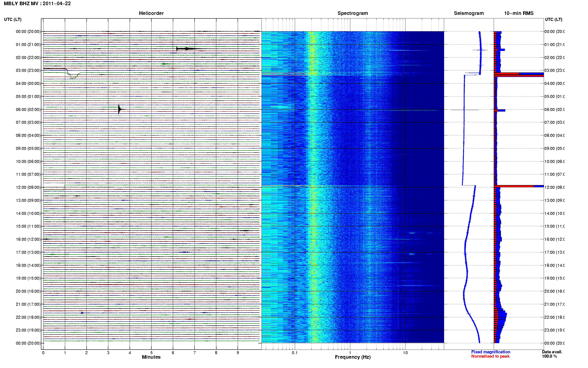588x368 pixels.
Task: Click the Frequency (Hz) axis label
Action: coord(353,357)
